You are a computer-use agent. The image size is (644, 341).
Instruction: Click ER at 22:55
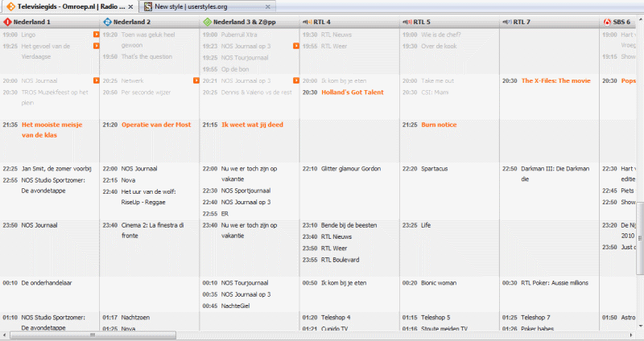click(225, 214)
